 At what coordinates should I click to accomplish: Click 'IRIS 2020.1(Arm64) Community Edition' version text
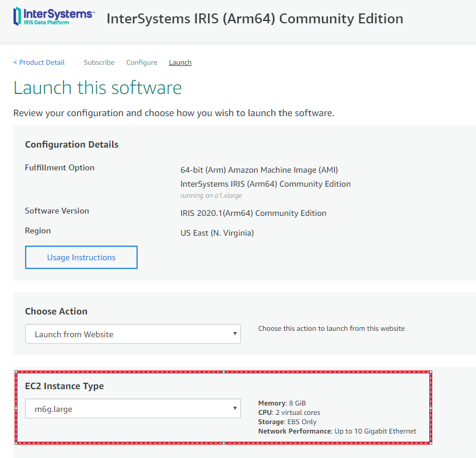click(253, 213)
